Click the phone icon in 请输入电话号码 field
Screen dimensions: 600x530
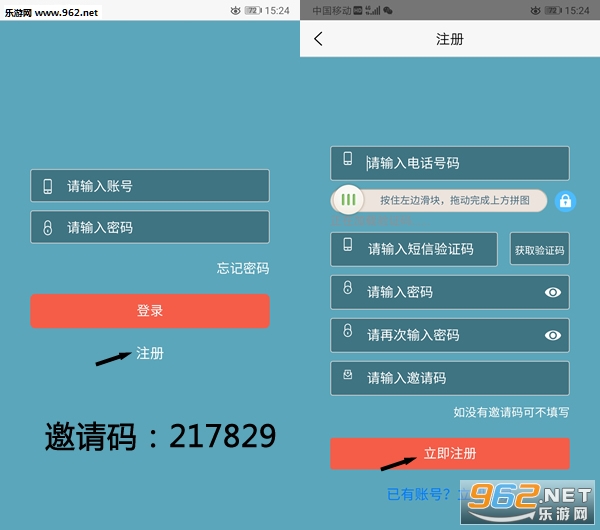(348, 158)
